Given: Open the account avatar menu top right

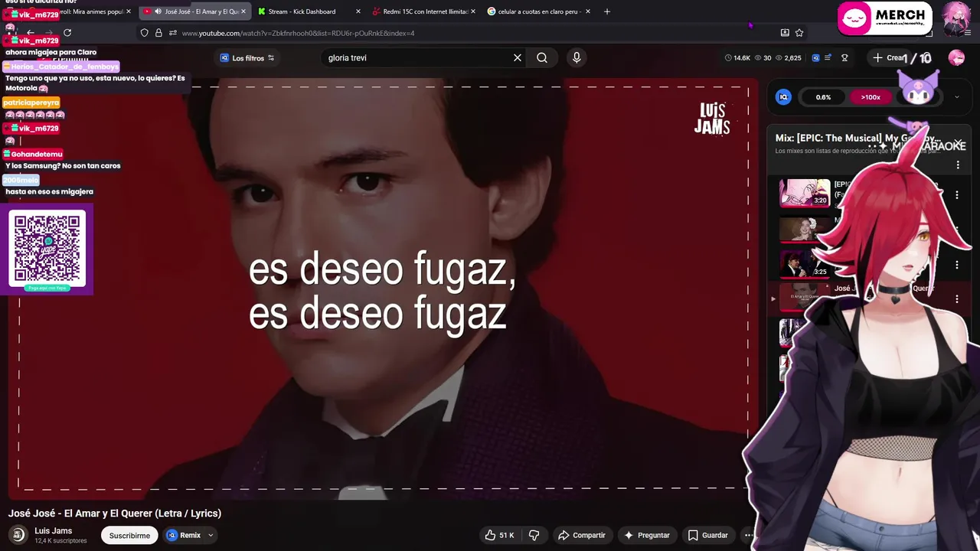Looking at the screenshot, I should click(x=956, y=57).
